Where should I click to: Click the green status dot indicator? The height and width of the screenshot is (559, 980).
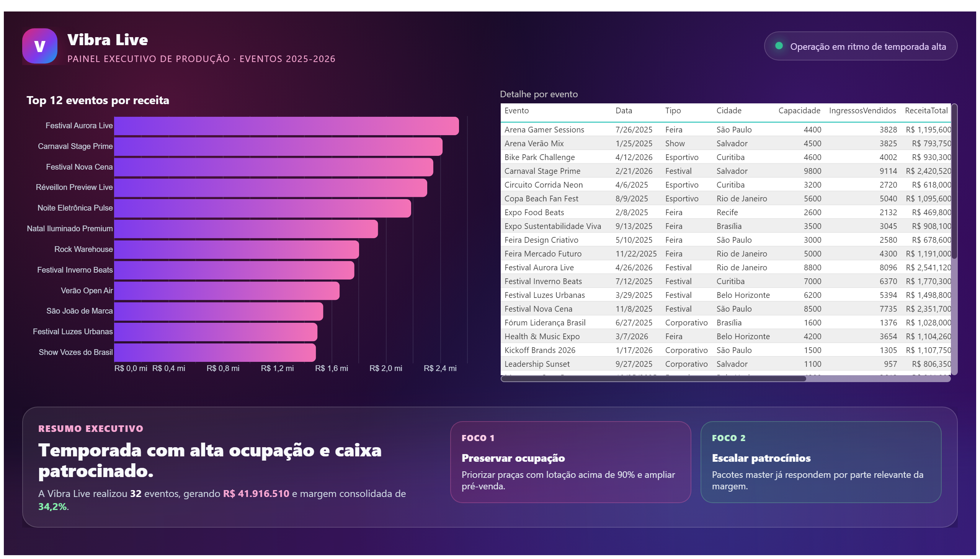click(779, 46)
